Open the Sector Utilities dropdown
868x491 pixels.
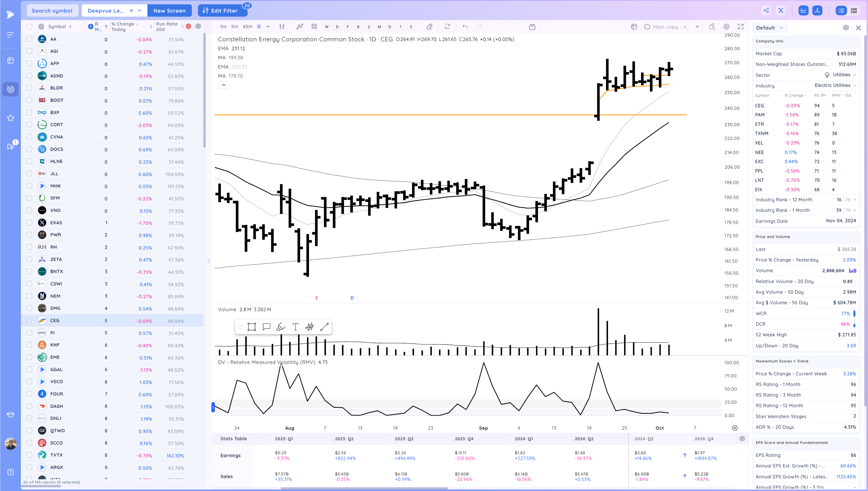coord(841,75)
